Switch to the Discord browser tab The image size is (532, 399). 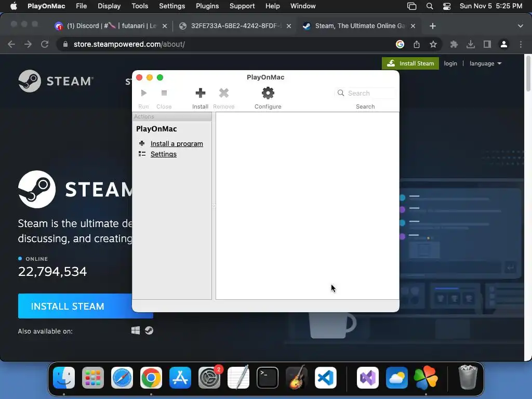pyautogui.click(x=111, y=26)
